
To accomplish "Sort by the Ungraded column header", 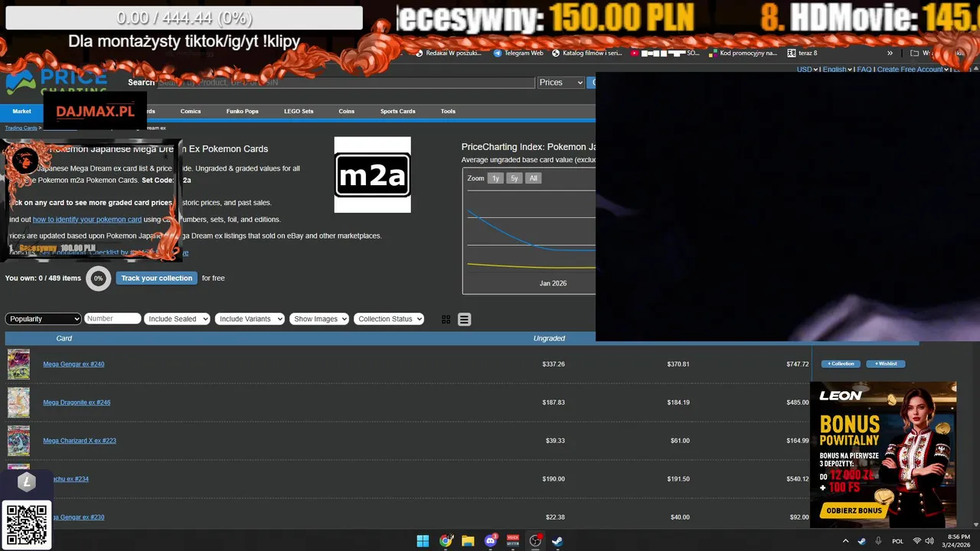I will click(x=549, y=338).
